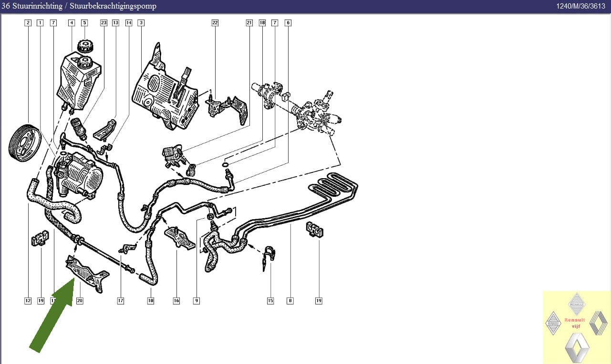Click part number 2 label box
The image size is (611, 364).
[28, 23]
